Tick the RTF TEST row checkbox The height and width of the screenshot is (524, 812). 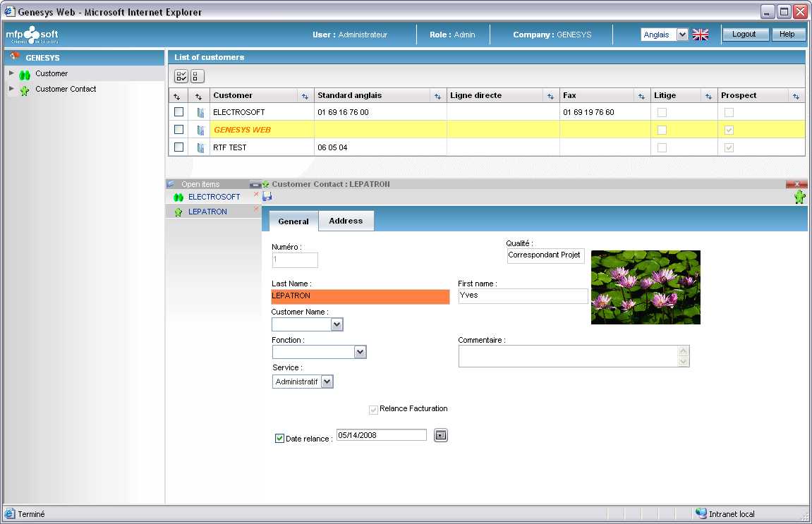(x=179, y=147)
